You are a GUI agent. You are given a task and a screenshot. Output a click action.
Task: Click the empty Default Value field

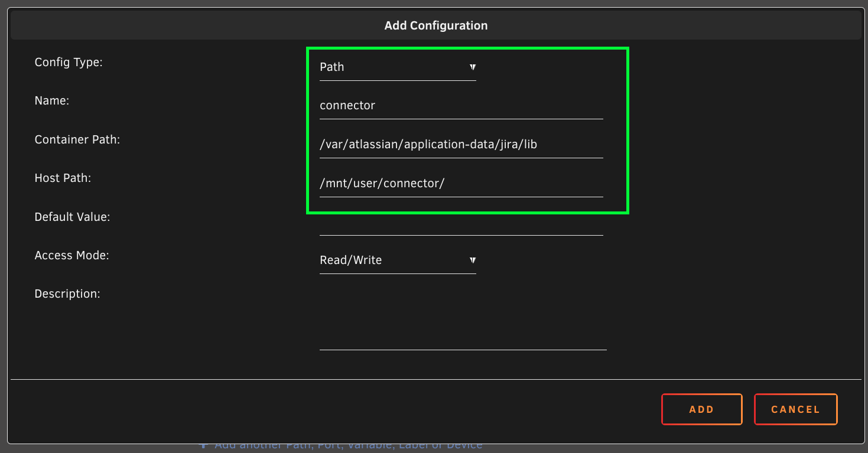click(x=461, y=223)
